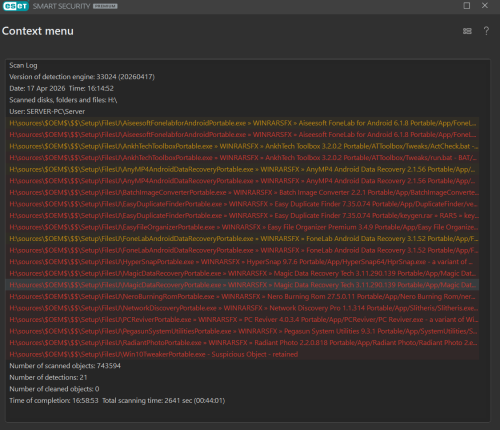Image resolution: width=500 pixels, height=430 pixels.
Task: Select the BatchImageConverterPortable.exe log entry
Action: tap(242, 193)
